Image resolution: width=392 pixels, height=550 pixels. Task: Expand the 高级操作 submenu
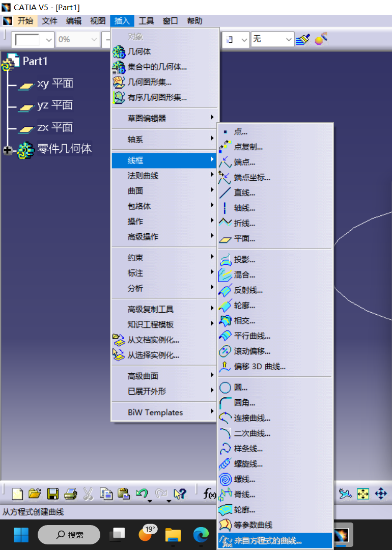coord(164,237)
